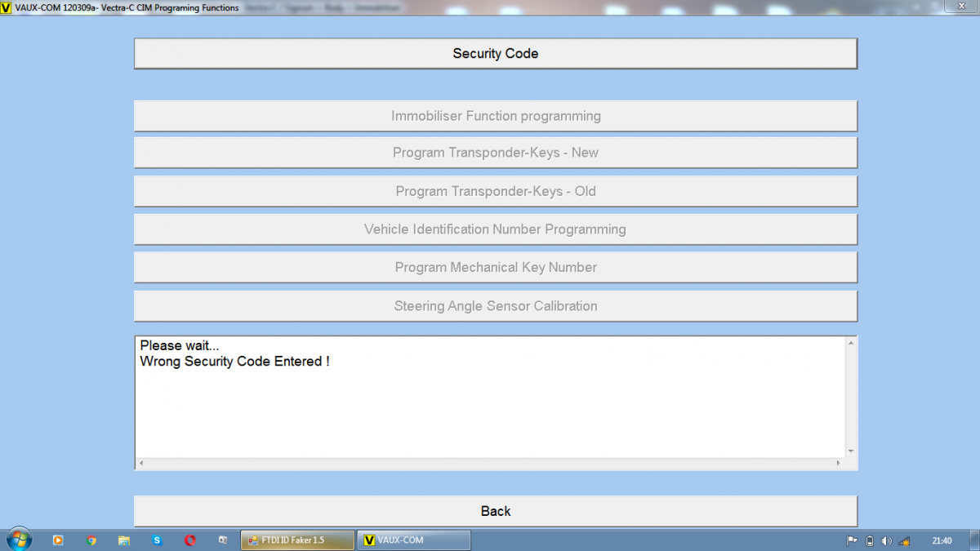Launch the media player from taskbar
Screen dimensions: 980x551
(58, 540)
